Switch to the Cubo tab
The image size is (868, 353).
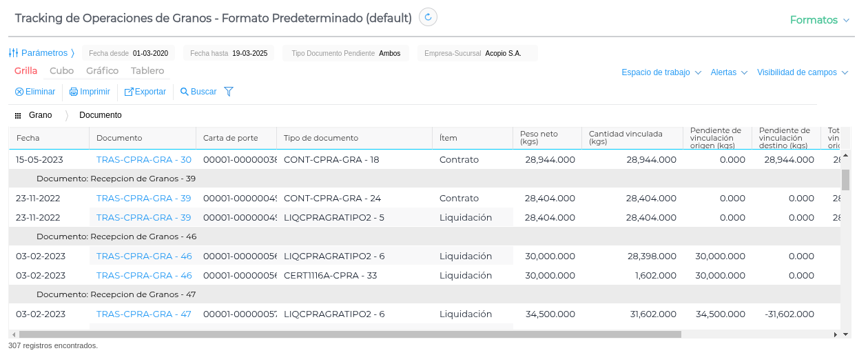[61, 71]
